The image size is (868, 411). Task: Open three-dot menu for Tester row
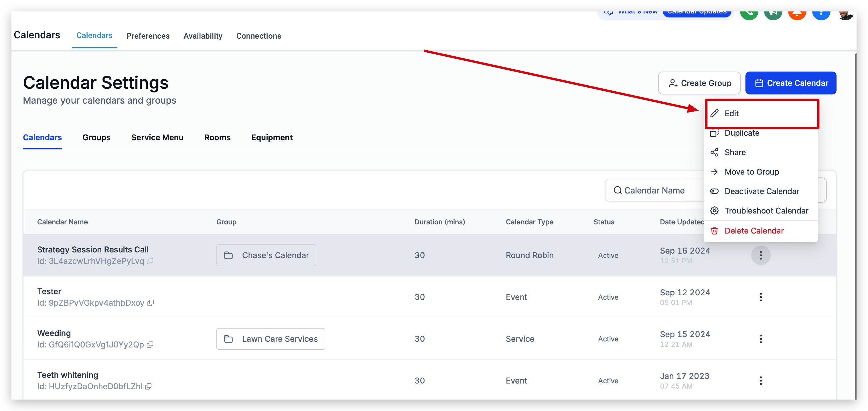tap(761, 297)
